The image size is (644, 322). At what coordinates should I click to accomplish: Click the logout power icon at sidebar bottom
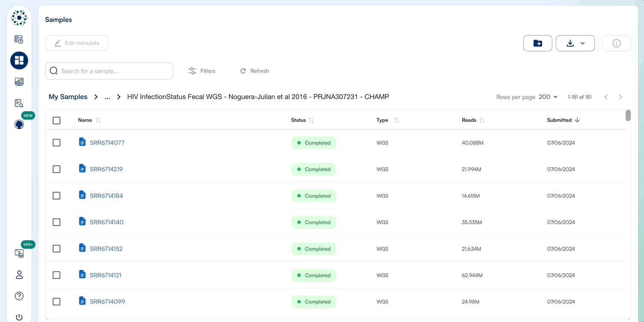(x=19, y=317)
